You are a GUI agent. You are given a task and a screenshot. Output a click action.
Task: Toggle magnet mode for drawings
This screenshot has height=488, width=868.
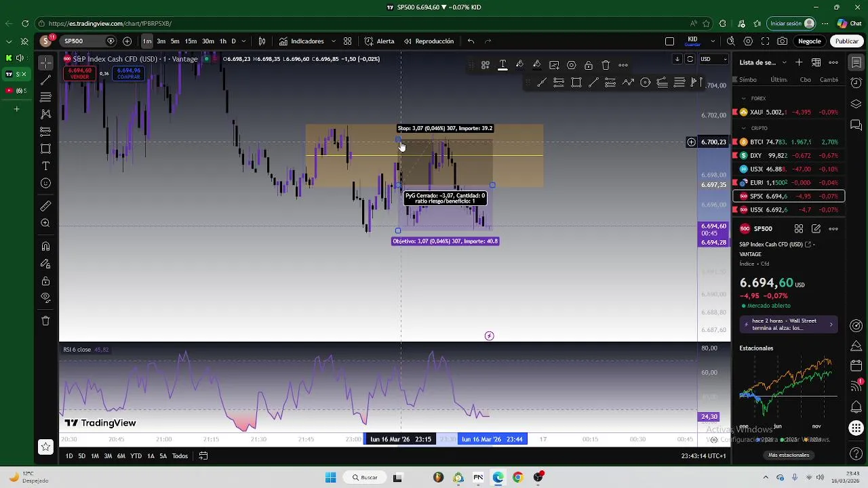click(x=45, y=246)
